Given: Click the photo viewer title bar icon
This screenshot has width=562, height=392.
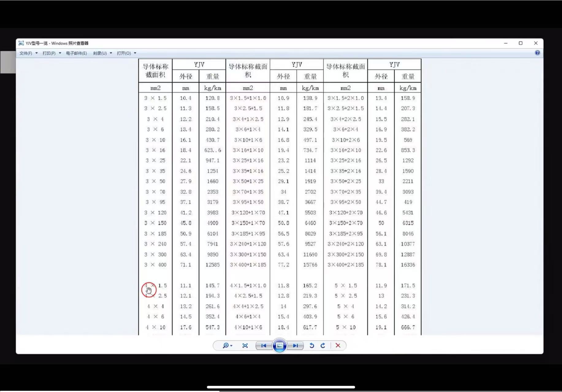Looking at the screenshot, I should coord(21,43).
